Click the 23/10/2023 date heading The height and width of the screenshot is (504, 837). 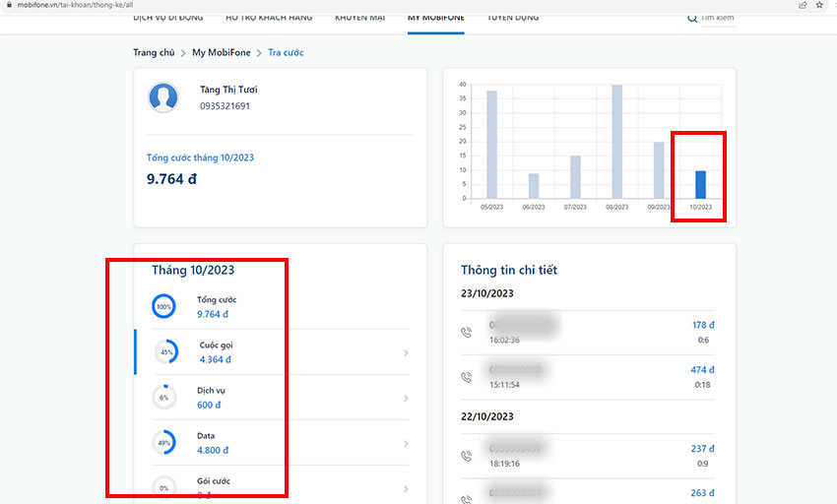click(x=486, y=293)
